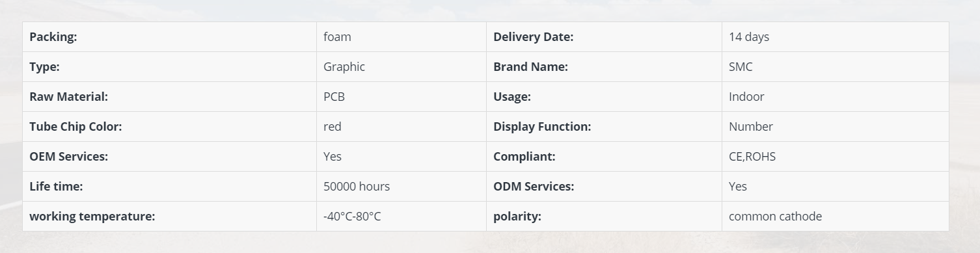Select the -40°C-80°C temperature value
980x253 pixels.
pos(351,217)
